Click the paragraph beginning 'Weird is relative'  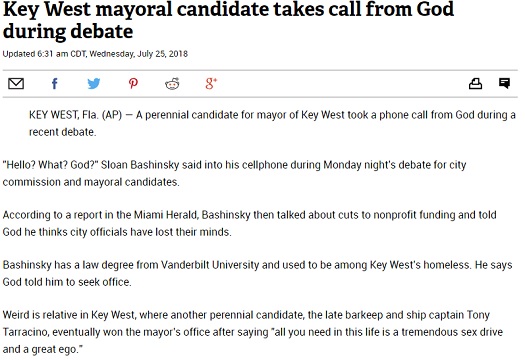[x=253, y=332]
